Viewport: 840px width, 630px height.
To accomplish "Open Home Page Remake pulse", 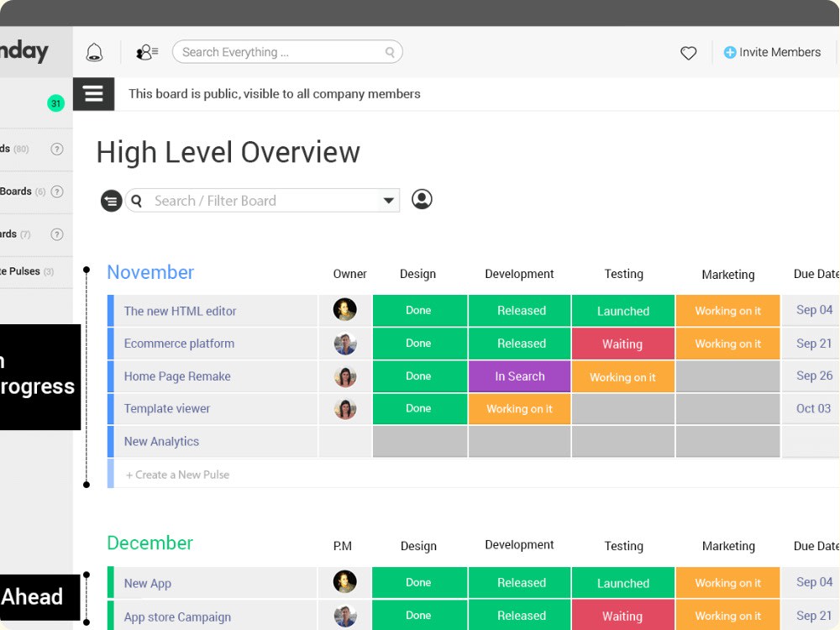I will [177, 376].
